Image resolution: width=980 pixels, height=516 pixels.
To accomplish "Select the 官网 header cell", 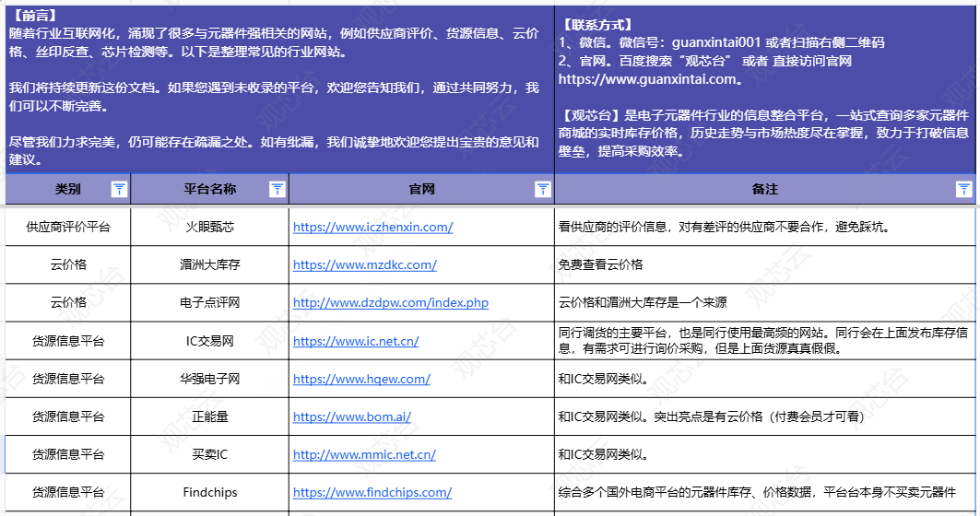I will 421,189.
